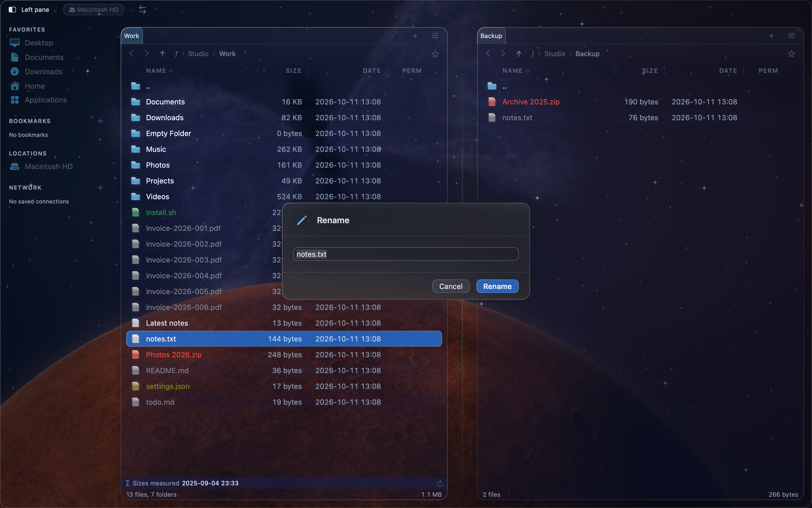Viewport: 812px width, 508px height.
Task: Go forward in the Backup pane
Action: (503, 53)
